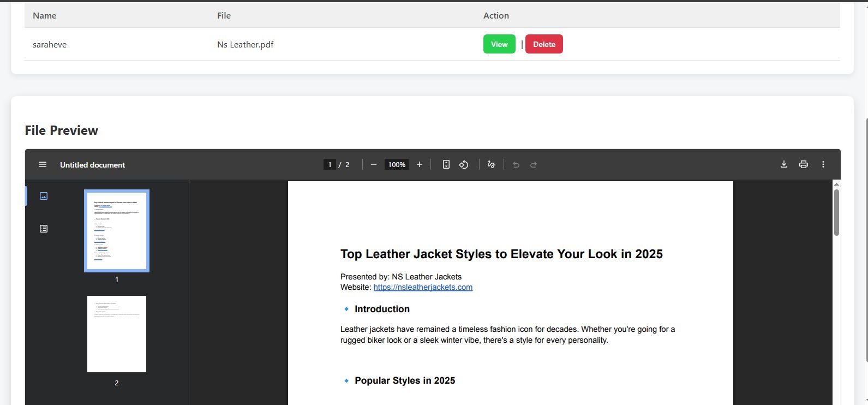Image resolution: width=868 pixels, height=405 pixels.
Task: Click the green View button
Action: pos(499,44)
